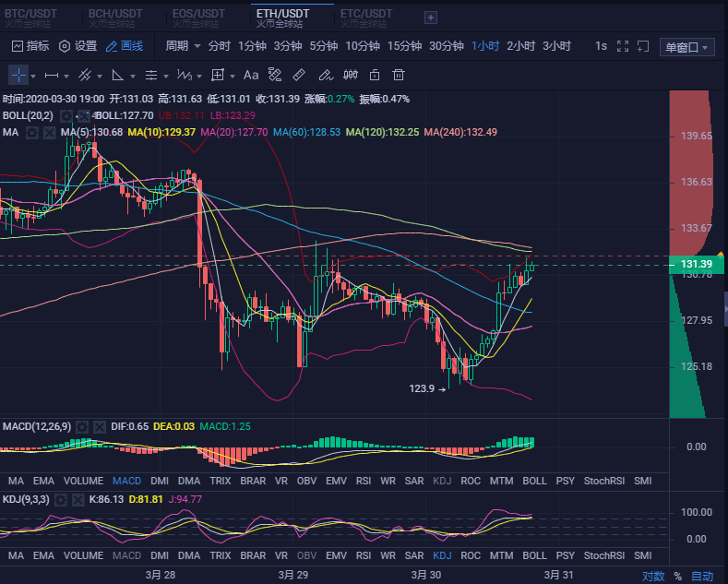Switch to the BTC/USDT tab
This screenshot has height=584, width=728.
[30, 18]
